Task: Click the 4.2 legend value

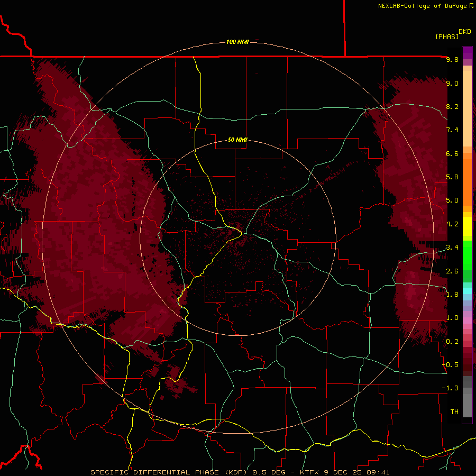Action: point(452,224)
